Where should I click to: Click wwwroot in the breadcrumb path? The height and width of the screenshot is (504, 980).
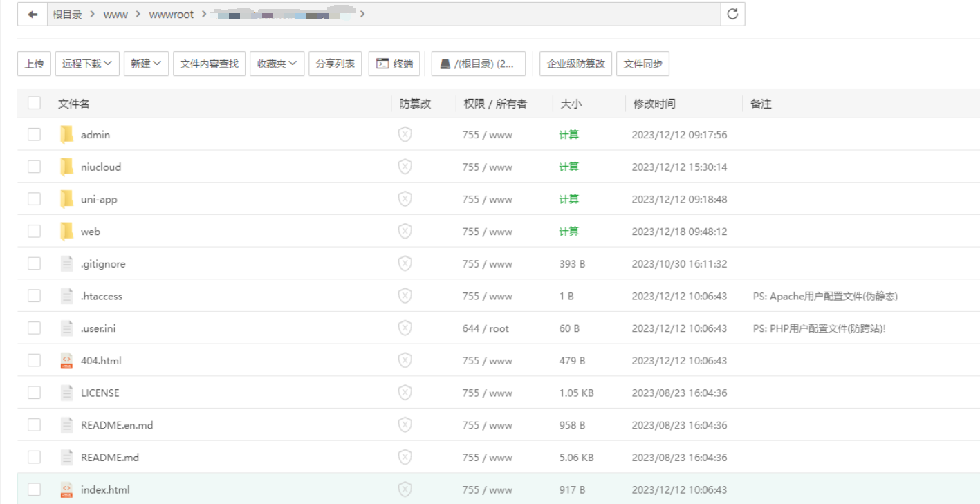pos(172,15)
